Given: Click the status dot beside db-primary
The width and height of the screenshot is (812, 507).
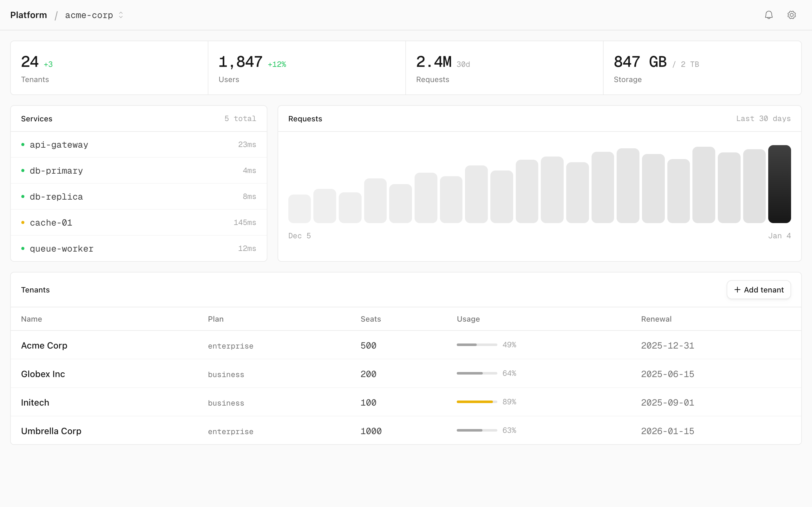Looking at the screenshot, I should pyautogui.click(x=23, y=170).
